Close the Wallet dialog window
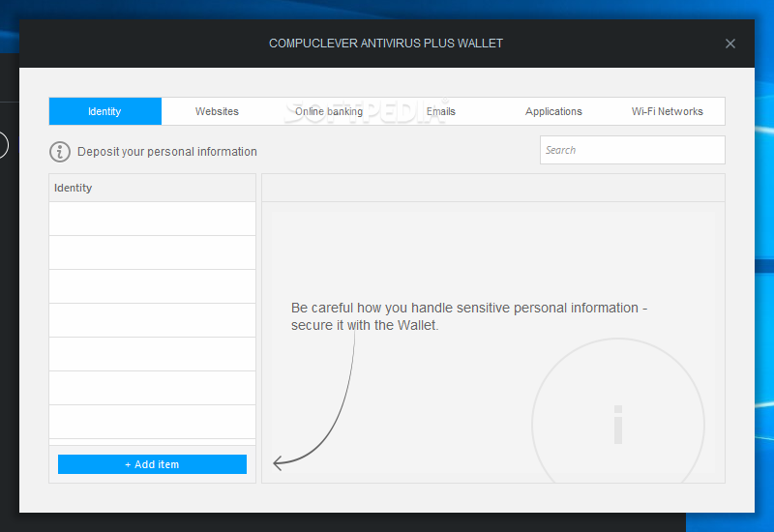This screenshot has width=774, height=532. [730, 44]
